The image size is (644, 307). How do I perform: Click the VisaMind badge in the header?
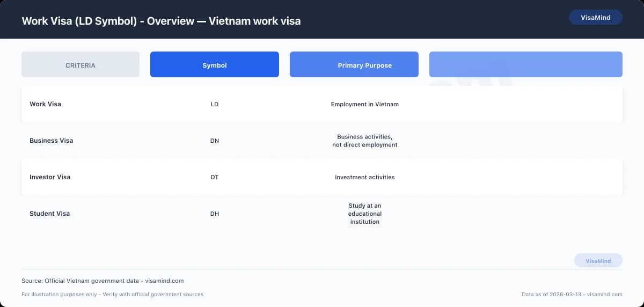point(596,17)
